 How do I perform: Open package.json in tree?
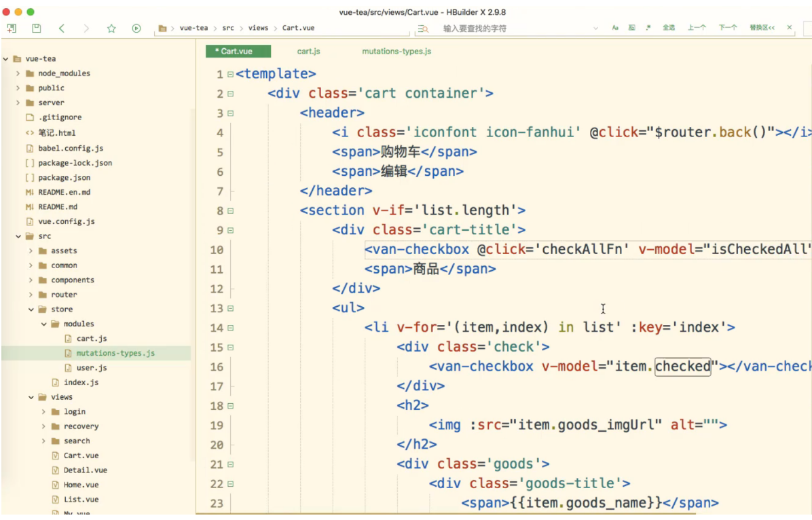pos(64,178)
